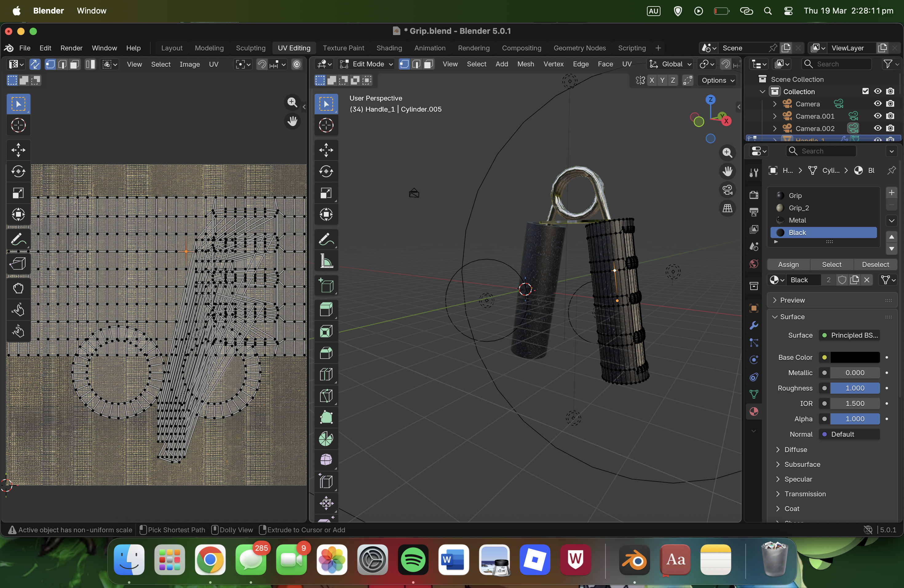Hide Camera.001 in viewport with eye icon
This screenshot has height=588, width=904.
point(878,116)
